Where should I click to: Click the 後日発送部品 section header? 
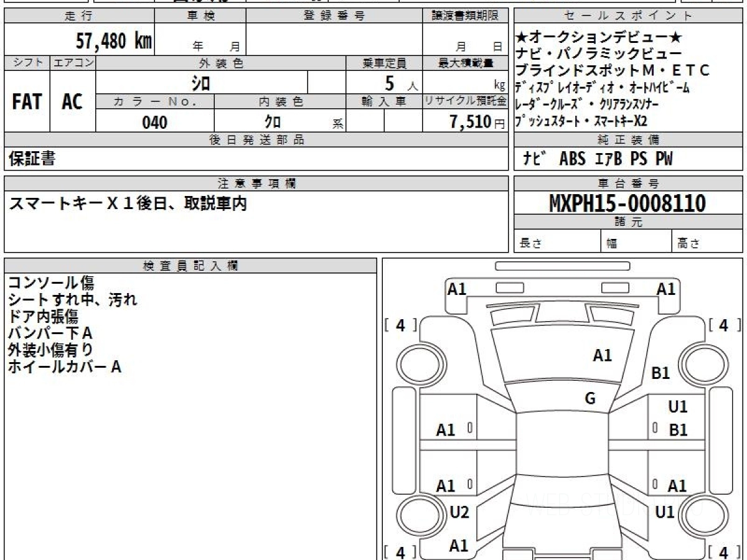(256, 140)
